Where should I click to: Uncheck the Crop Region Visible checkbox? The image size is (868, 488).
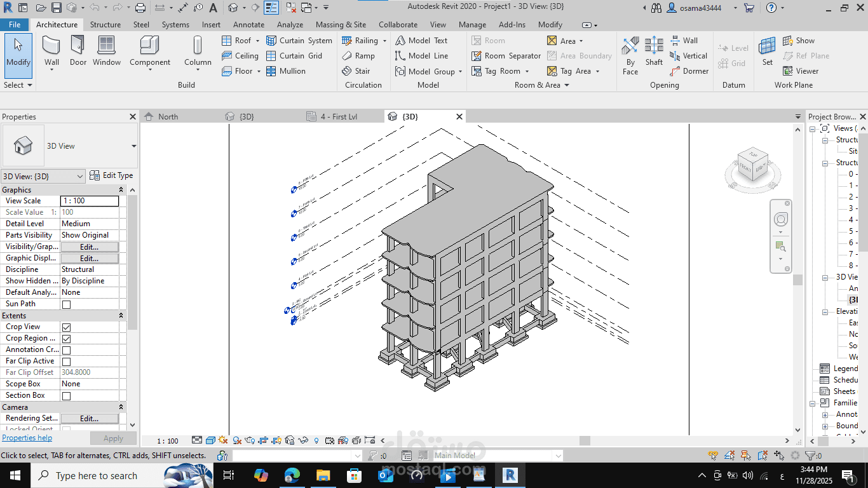[66, 339]
